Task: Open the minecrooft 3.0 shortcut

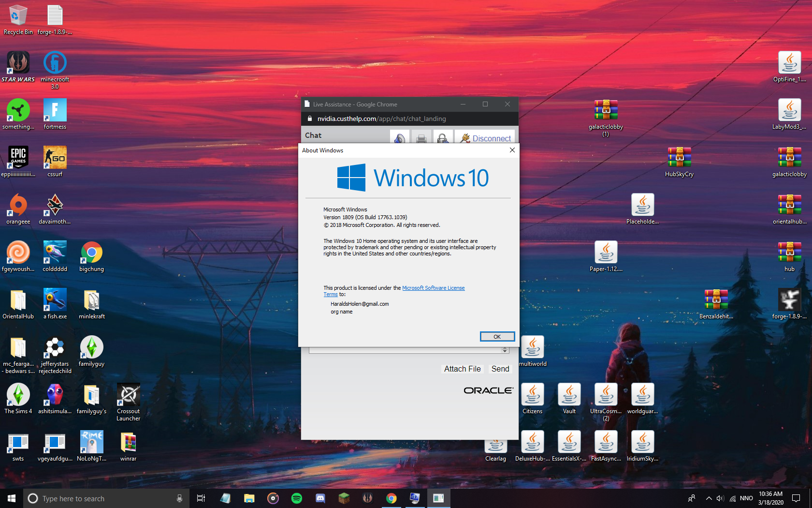Action: pos(55,70)
